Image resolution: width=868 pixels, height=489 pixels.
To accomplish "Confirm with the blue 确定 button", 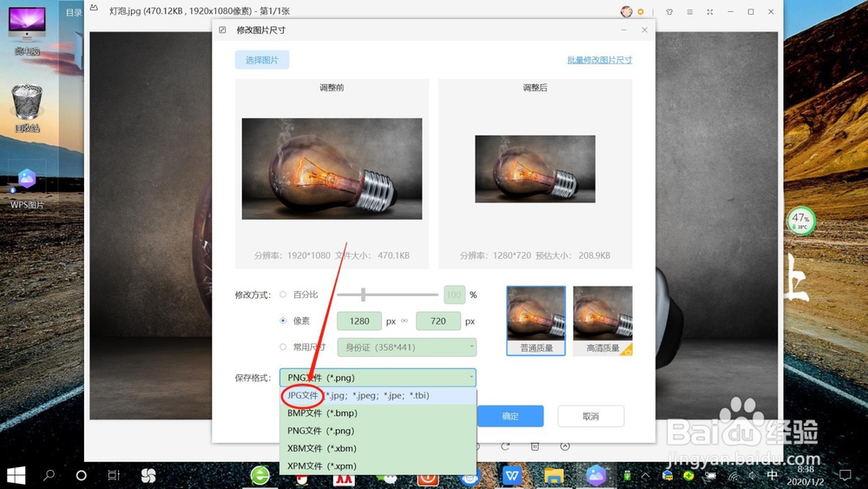I will tap(510, 416).
